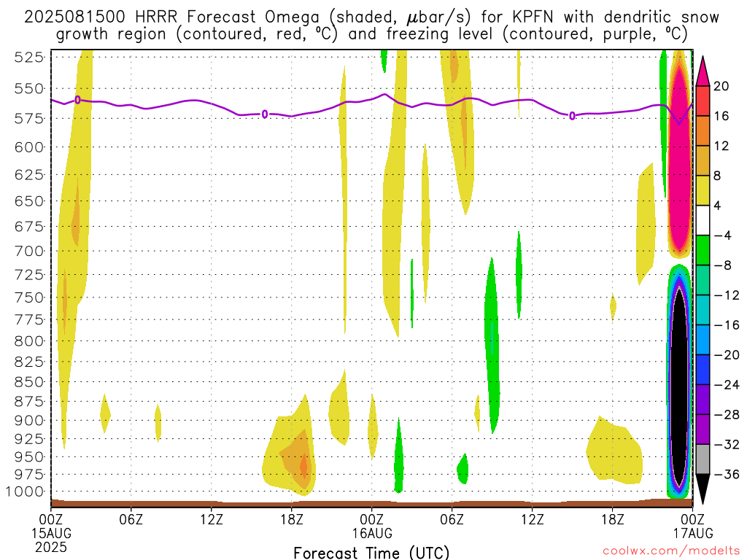Click the '2025081500 HRRR Forecast Omega' title line
747x560 pixels.
coord(371,17)
